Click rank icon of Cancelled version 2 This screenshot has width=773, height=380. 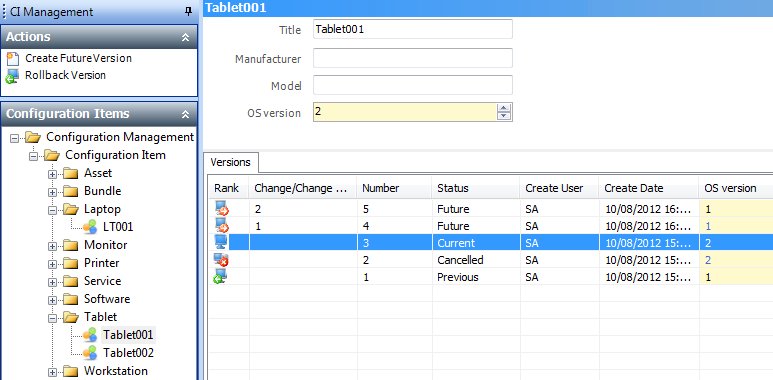(220, 260)
